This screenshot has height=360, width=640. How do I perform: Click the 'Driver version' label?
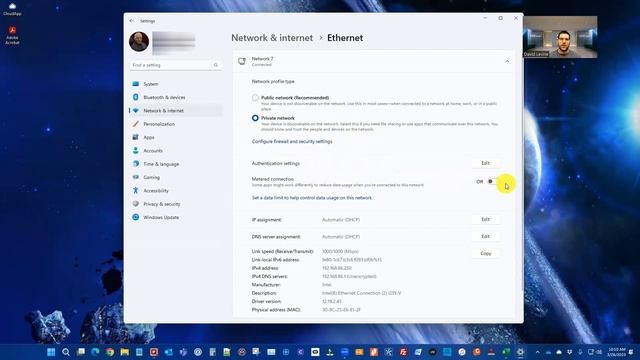click(x=267, y=301)
